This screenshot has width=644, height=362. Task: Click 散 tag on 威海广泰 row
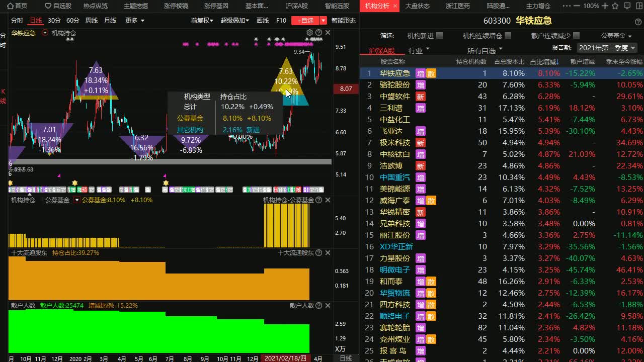(x=431, y=201)
